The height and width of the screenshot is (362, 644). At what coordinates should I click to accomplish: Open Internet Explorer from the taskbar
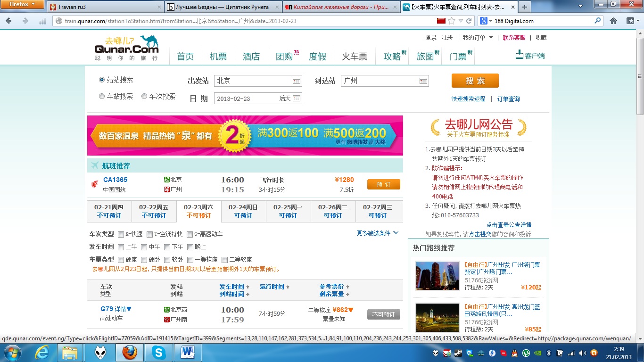point(42,352)
